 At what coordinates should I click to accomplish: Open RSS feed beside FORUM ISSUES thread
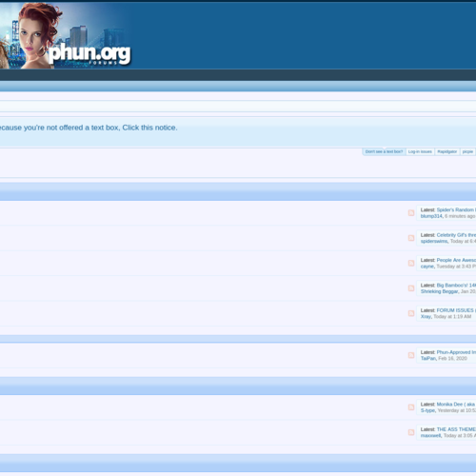click(411, 313)
